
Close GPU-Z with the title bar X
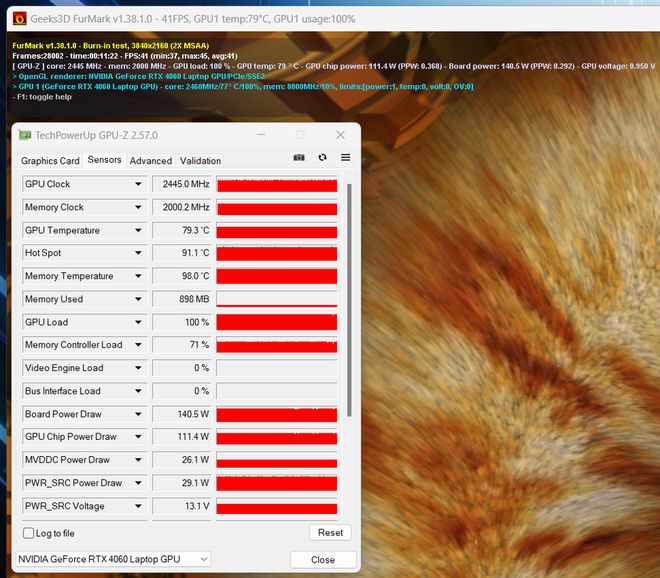tap(340, 135)
